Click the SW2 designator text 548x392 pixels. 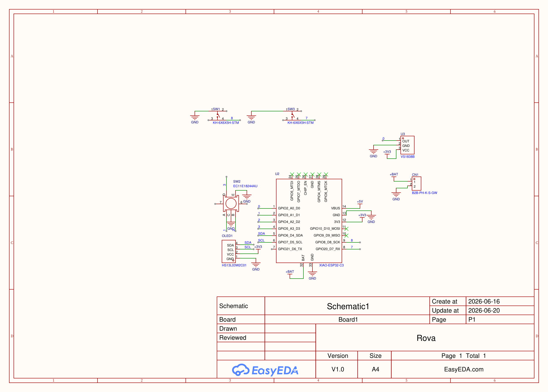[x=236, y=181]
